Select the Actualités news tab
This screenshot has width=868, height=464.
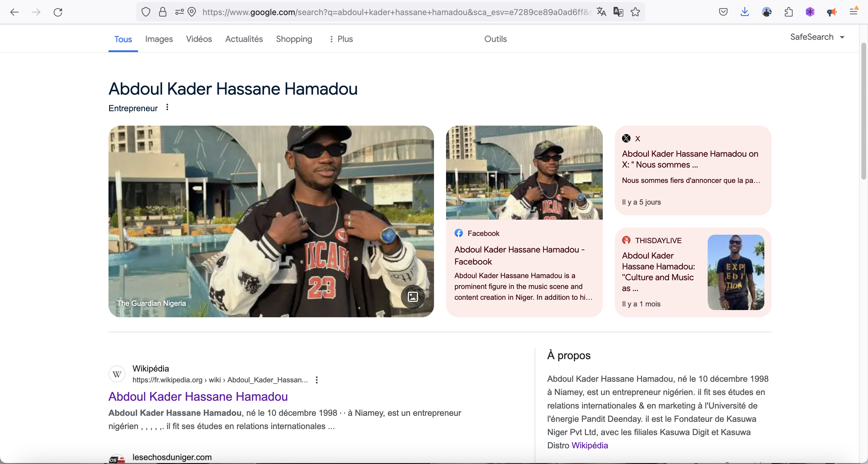click(x=244, y=39)
